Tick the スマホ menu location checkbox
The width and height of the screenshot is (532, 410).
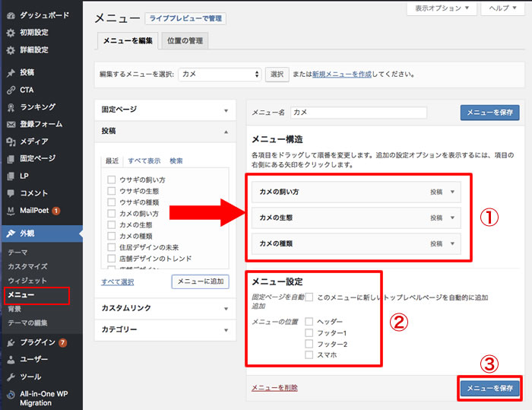click(x=309, y=354)
